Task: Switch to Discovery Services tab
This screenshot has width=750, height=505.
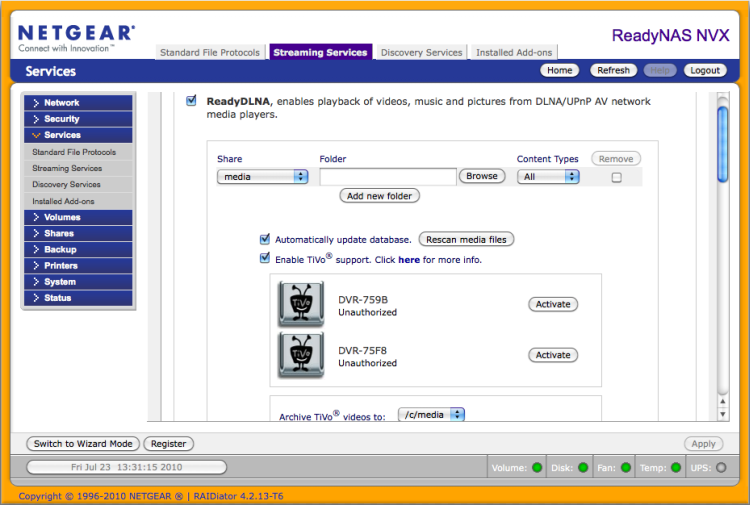Action: [421, 52]
